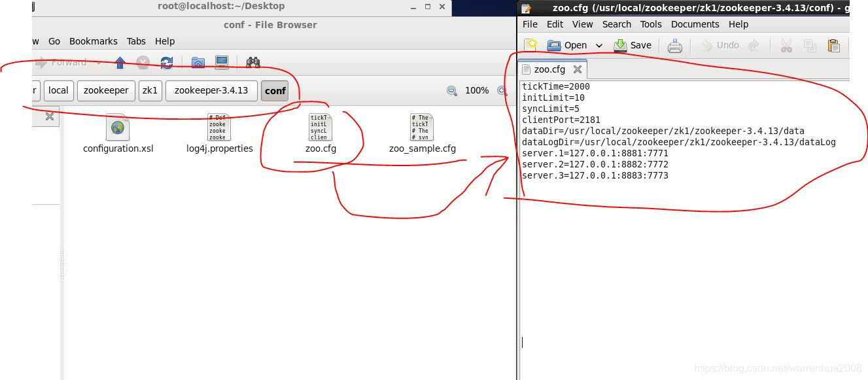868x380 pixels.
Task: Paste with the clipboard icon in gedit
Action: tap(833, 46)
